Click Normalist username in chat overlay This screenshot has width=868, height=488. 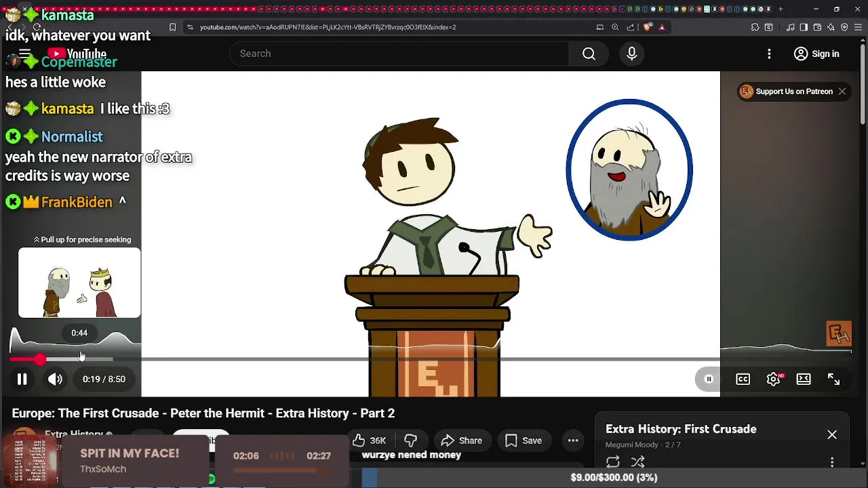click(72, 137)
